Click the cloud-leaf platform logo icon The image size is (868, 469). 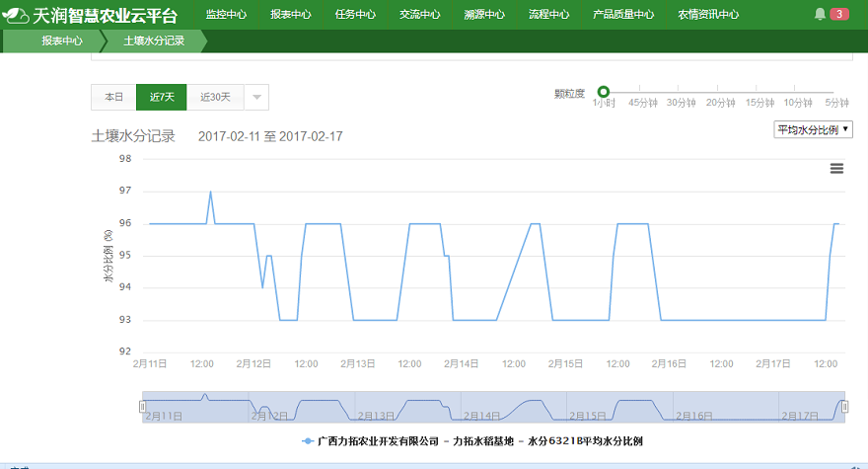point(16,15)
